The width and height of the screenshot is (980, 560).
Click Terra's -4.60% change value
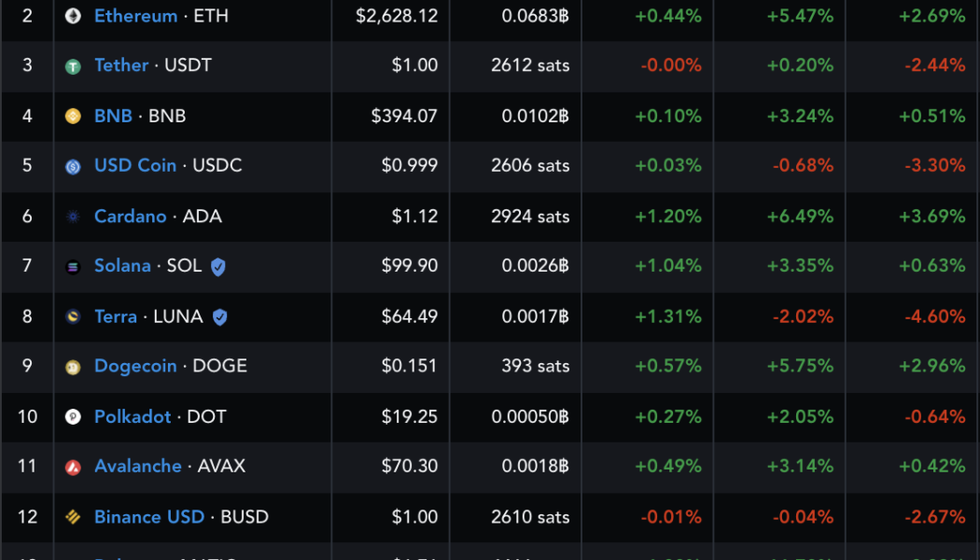pos(937,316)
